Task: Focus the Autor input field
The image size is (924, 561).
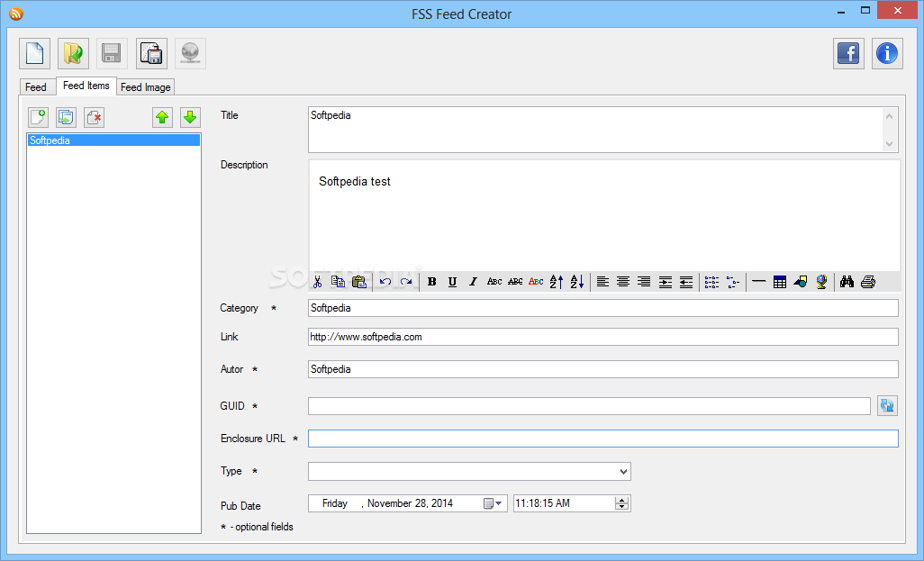Action: pos(603,369)
